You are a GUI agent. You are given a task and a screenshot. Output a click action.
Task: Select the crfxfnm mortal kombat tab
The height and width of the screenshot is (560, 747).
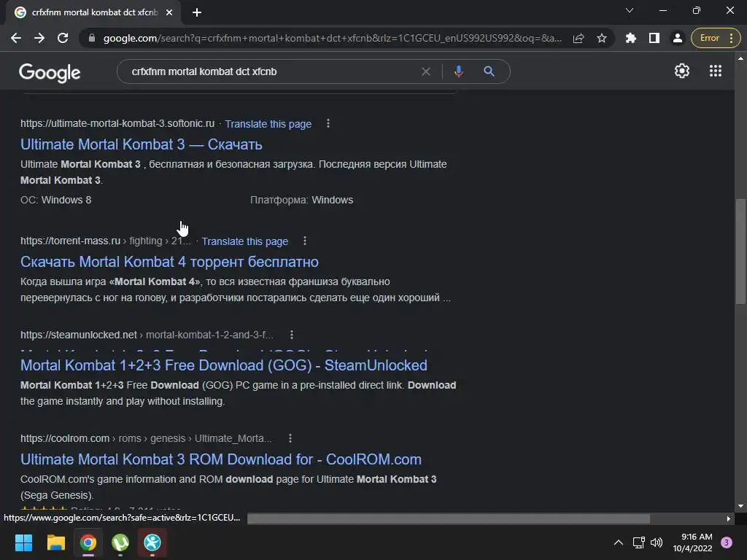point(93,12)
